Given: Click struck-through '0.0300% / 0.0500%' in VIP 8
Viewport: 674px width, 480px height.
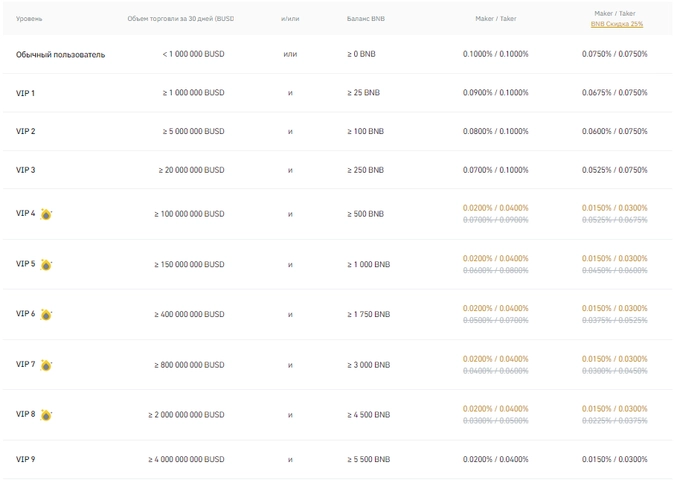Looking at the screenshot, I should tap(496, 421).
